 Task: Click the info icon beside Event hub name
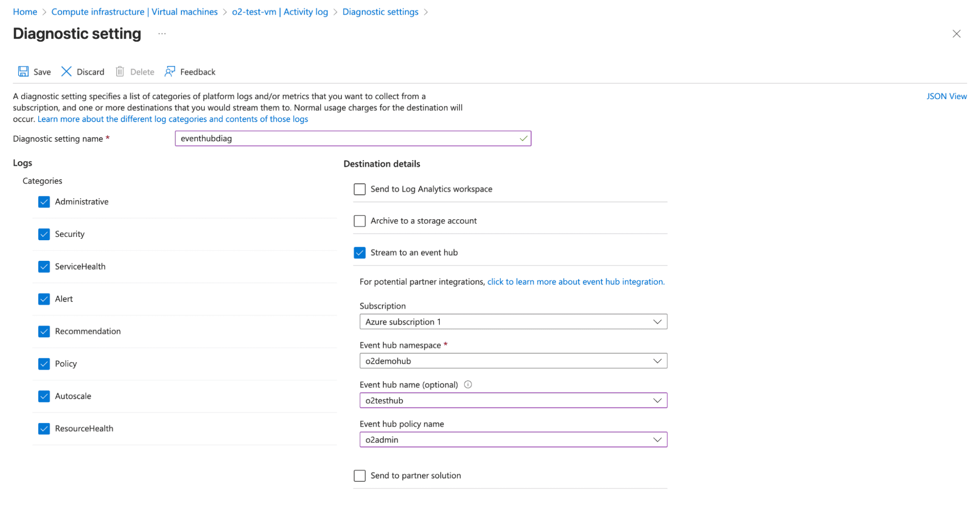[x=468, y=384]
